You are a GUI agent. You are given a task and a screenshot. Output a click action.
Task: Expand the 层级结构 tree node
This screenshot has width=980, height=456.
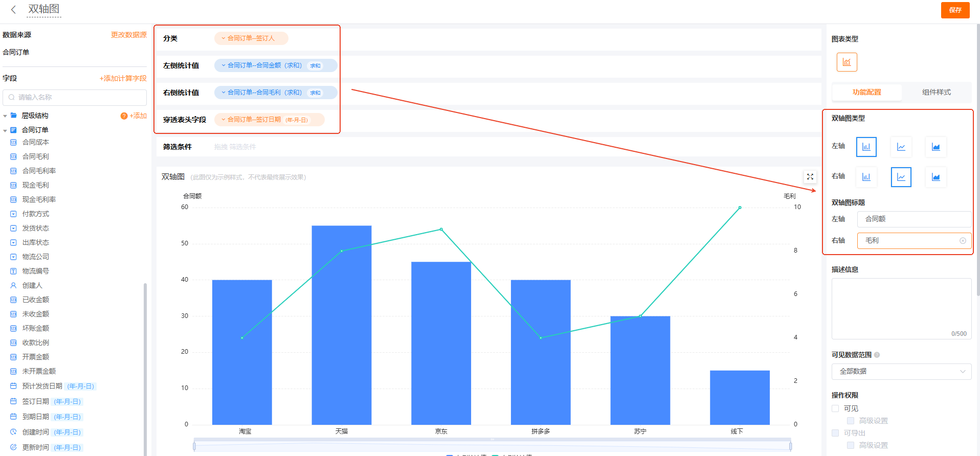5,116
